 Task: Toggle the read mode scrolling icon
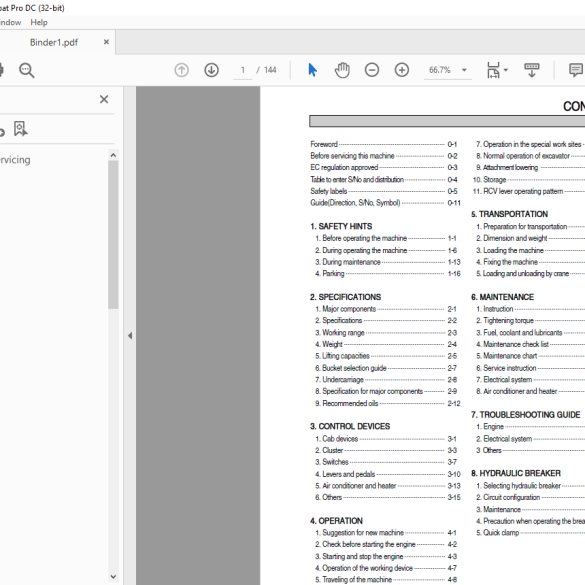(532, 70)
